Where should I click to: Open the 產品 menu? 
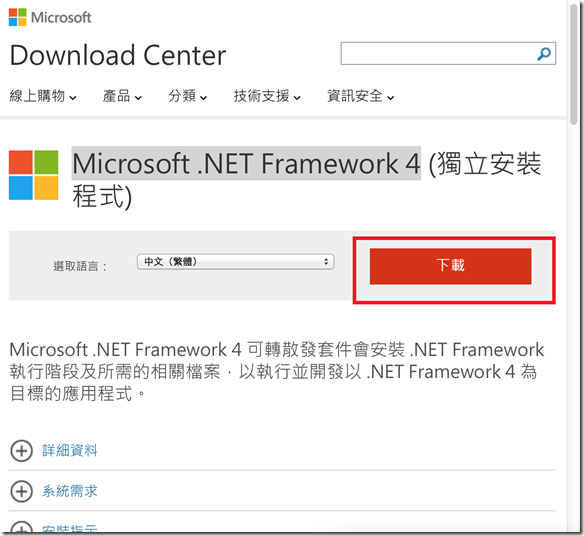pos(122,96)
